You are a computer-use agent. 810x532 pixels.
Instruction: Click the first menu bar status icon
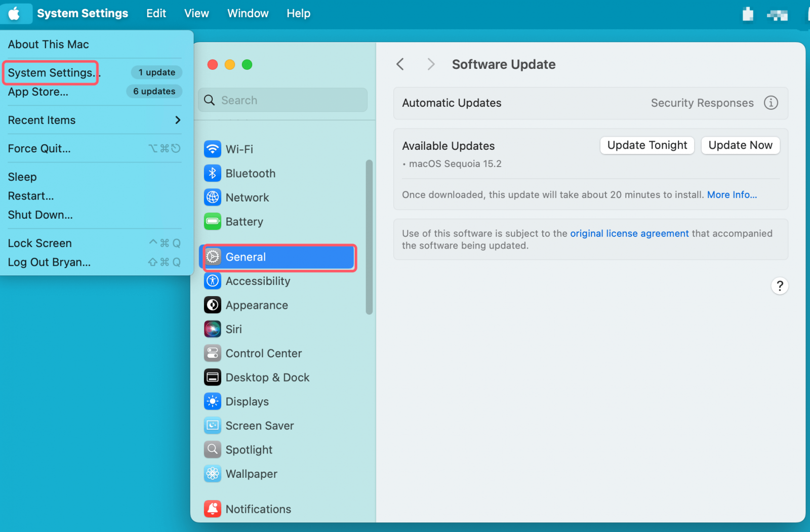[x=748, y=14]
